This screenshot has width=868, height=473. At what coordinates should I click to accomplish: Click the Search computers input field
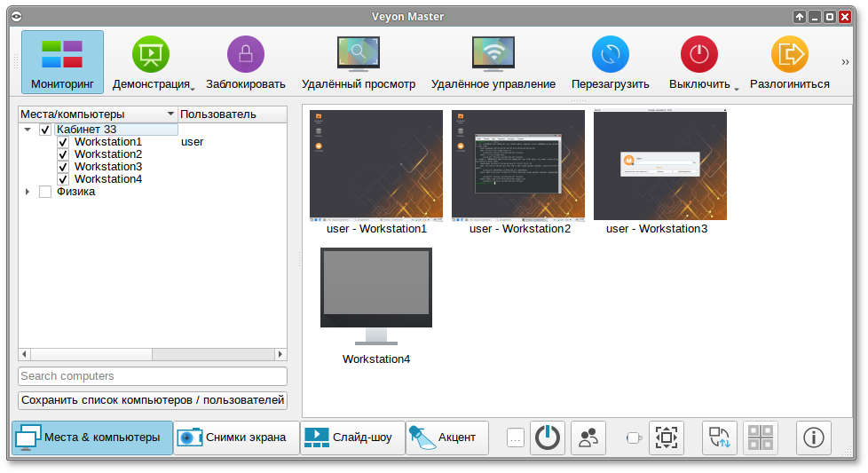coord(153,376)
